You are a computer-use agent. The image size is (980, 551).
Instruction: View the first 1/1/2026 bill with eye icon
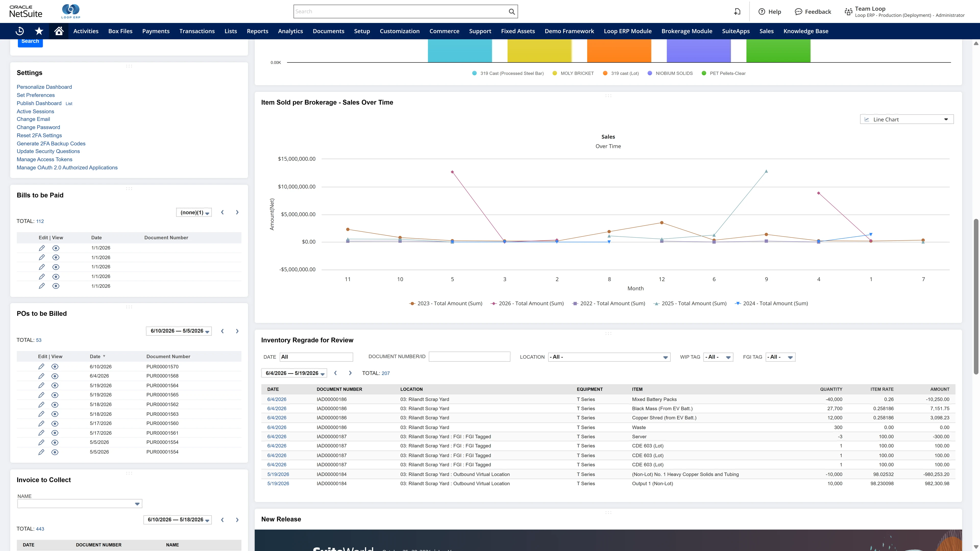[x=56, y=248]
